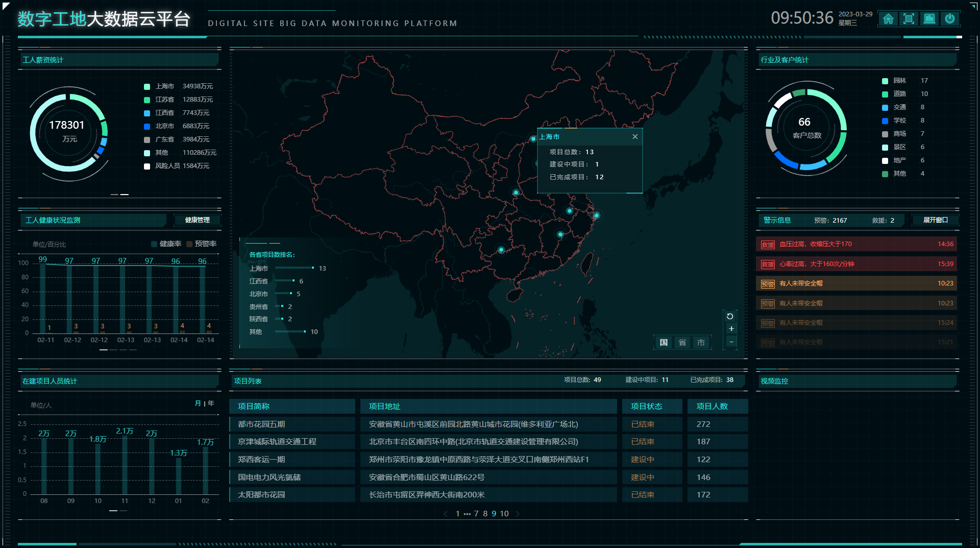980x548 pixels.
Task: Click the 客户总数 66 donut center
Action: pyautogui.click(x=806, y=128)
